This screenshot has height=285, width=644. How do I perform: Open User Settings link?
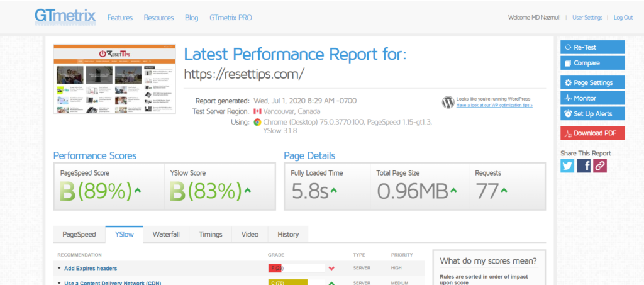587,18
